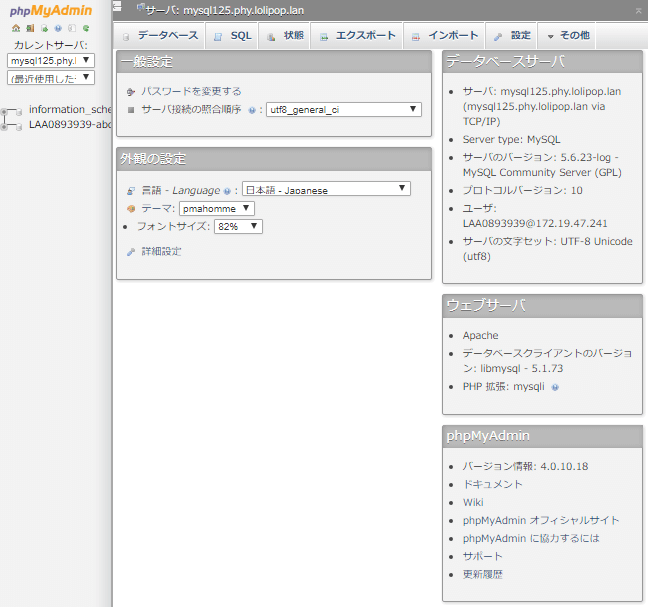Open the recently used tables dropdown
The width and height of the screenshot is (648, 607).
point(50,78)
